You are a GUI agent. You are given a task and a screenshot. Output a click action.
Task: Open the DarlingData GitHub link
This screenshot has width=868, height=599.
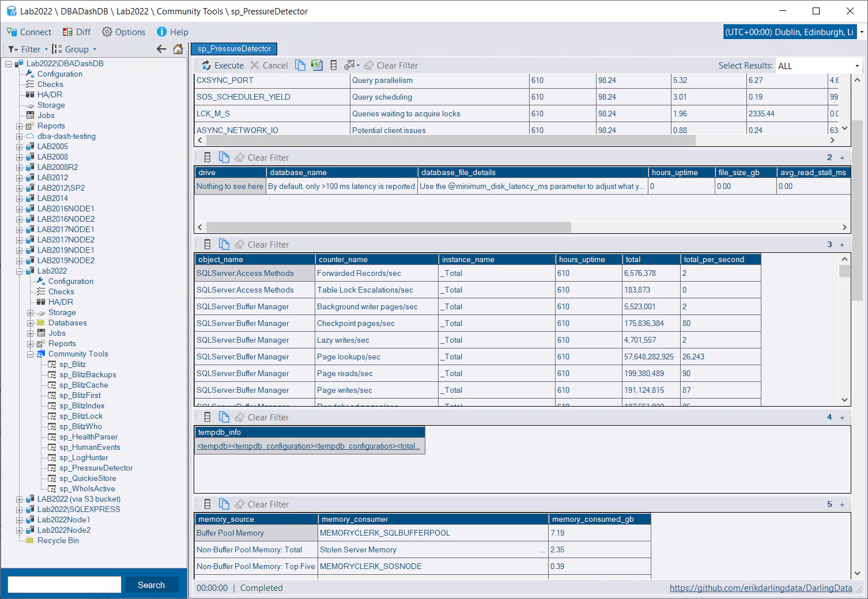[760, 587]
